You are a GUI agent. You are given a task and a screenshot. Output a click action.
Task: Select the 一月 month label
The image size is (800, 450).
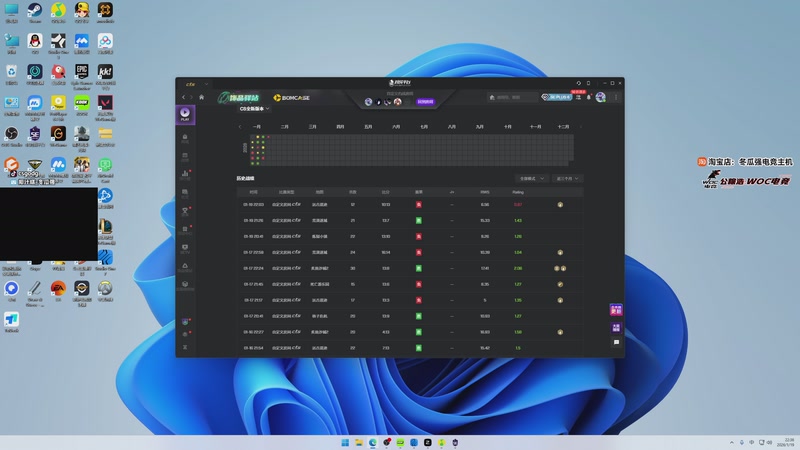(257, 127)
